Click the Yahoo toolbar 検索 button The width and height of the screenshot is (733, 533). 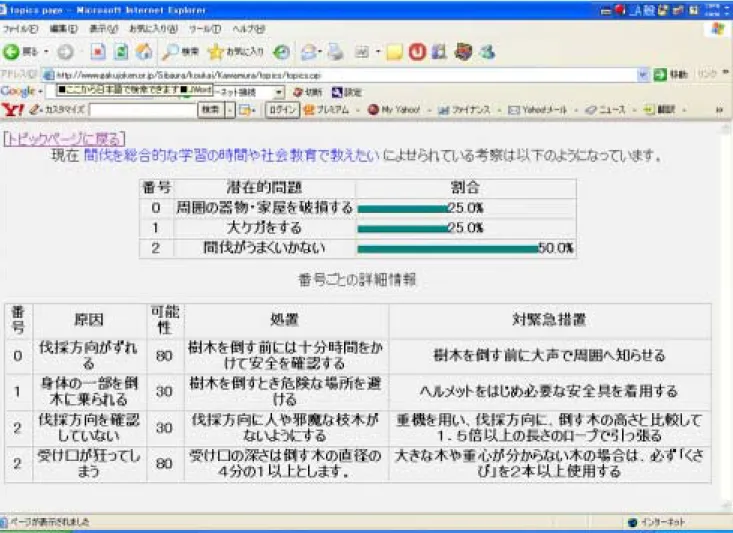[211, 110]
